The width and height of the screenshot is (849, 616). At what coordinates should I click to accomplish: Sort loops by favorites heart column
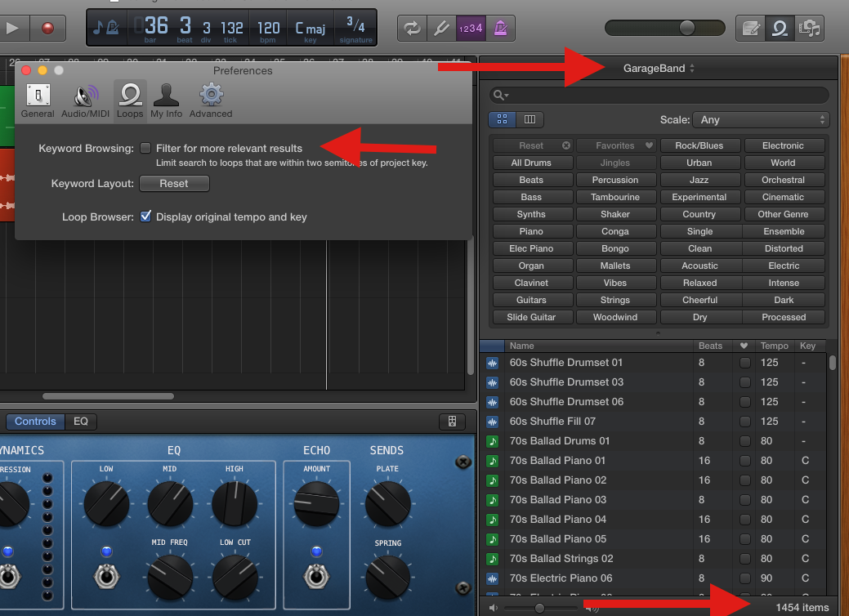point(744,346)
